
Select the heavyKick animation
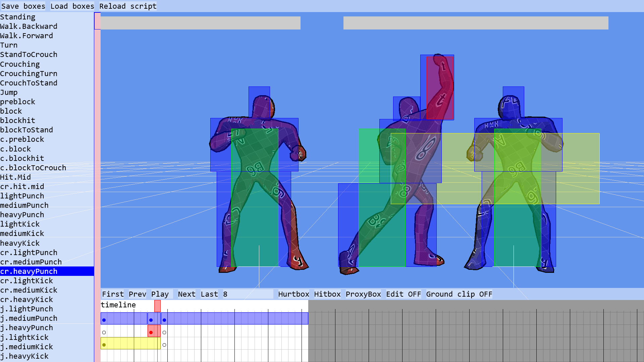(x=20, y=243)
